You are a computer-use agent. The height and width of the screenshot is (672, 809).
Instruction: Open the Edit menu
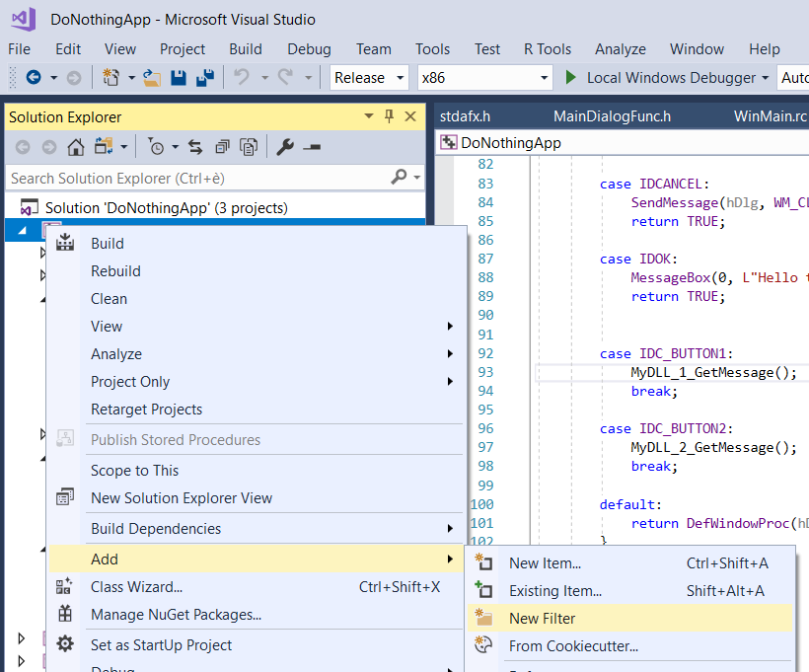tap(68, 49)
